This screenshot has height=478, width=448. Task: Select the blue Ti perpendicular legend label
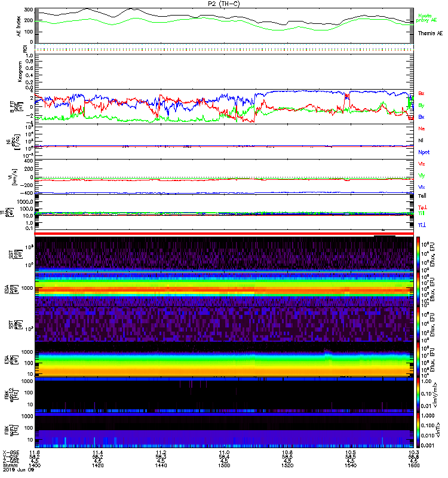tap(422, 225)
